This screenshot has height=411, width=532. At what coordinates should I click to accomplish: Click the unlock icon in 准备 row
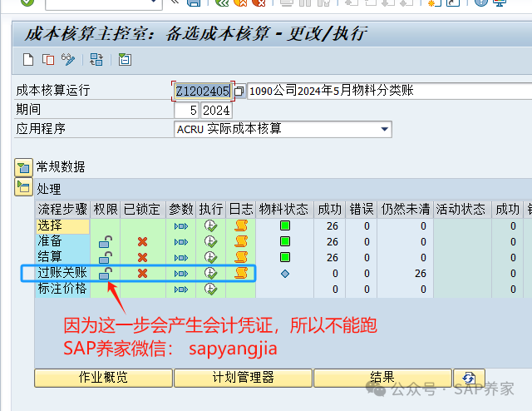tap(106, 242)
